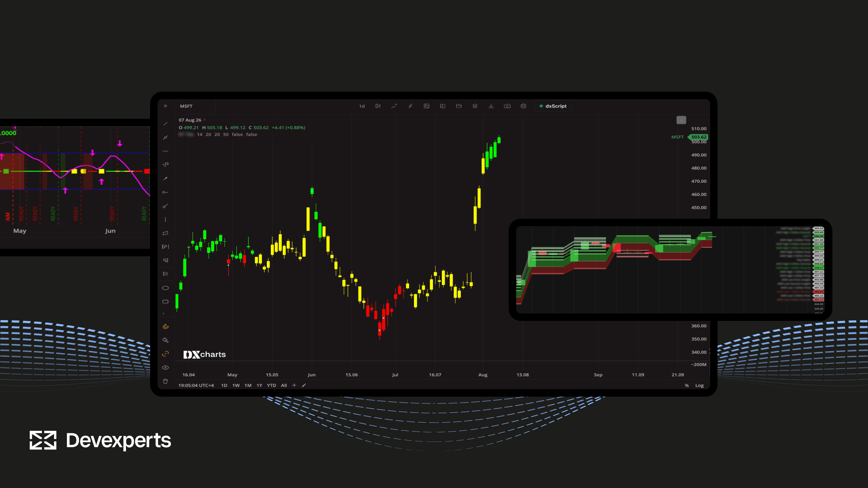Select the trend line drawing tool
This screenshot has width=868, height=488.
165,124
